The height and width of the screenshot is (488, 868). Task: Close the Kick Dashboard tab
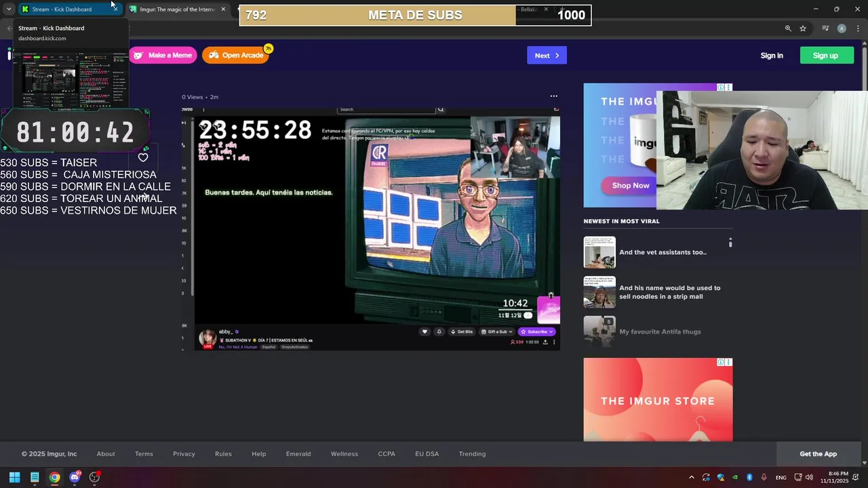pos(115,9)
